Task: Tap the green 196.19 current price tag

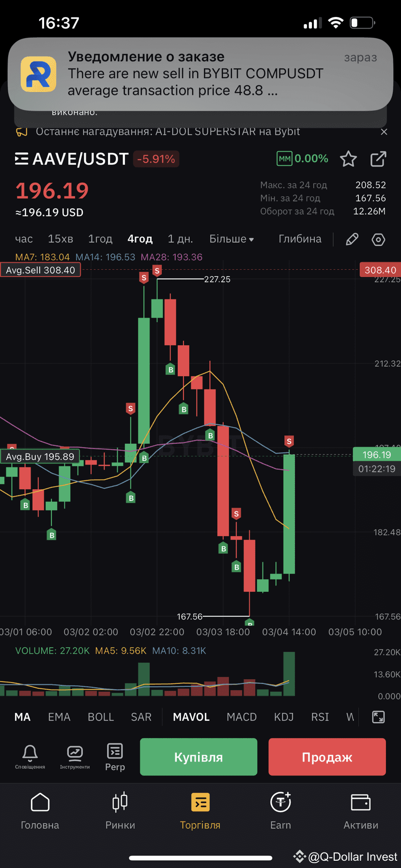Action: point(377,454)
